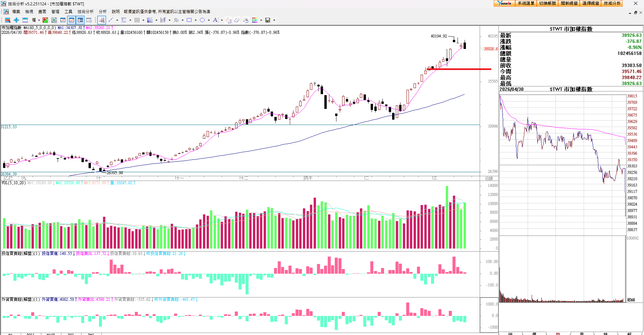644x335 pixels.
Task: Select the trend line drawing tool
Action: [111, 20]
